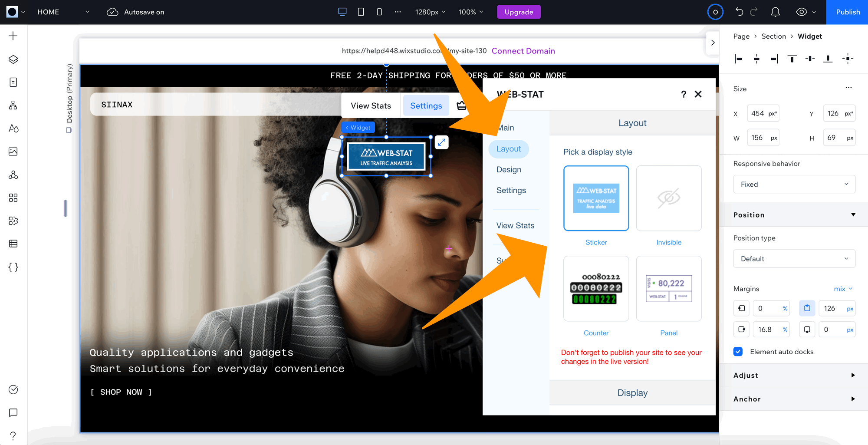This screenshot has width=868, height=445.
Task: Select the Counter display style
Action: (x=596, y=289)
